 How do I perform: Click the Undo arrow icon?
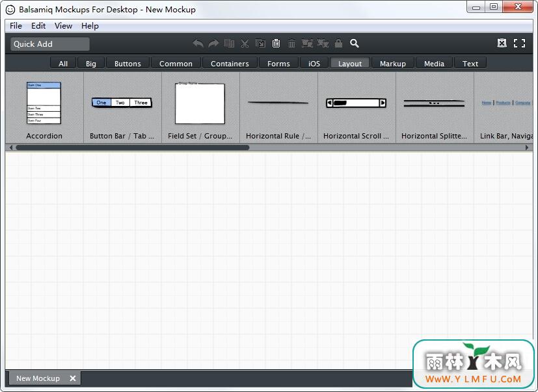(x=198, y=44)
